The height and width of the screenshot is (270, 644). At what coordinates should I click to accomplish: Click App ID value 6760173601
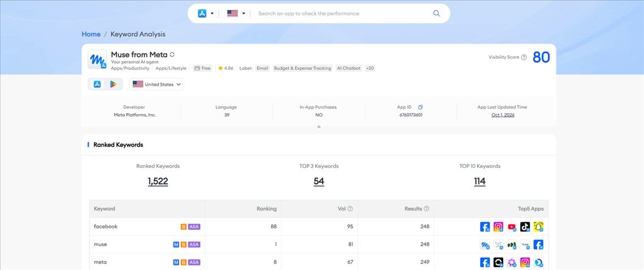[411, 115]
